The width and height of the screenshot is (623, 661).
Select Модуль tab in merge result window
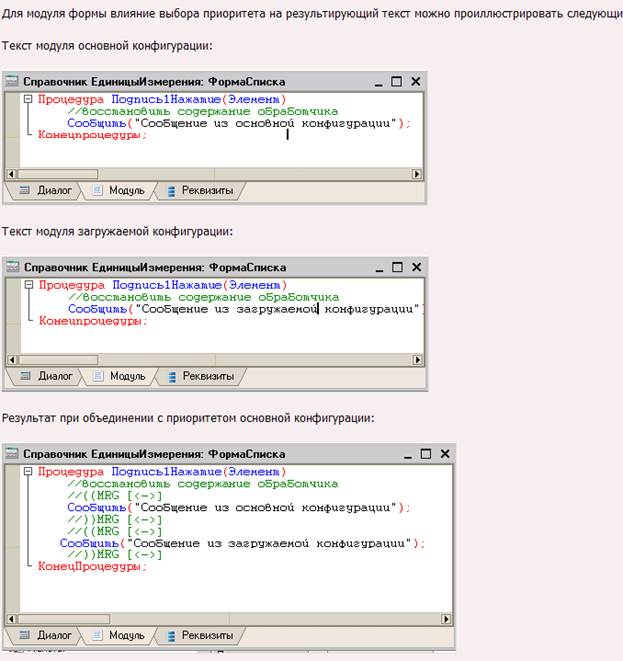pyautogui.click(x=119, y=635)
